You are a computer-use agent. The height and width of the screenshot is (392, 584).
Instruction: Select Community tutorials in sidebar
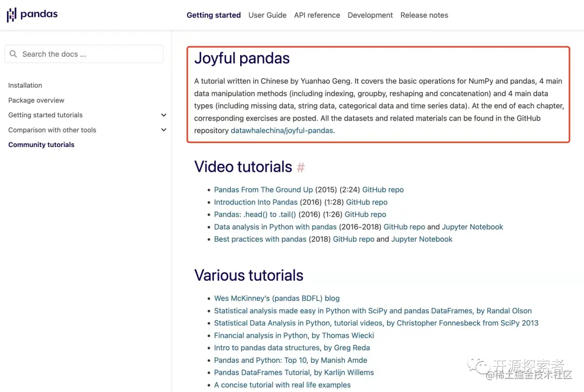point(41,144)
